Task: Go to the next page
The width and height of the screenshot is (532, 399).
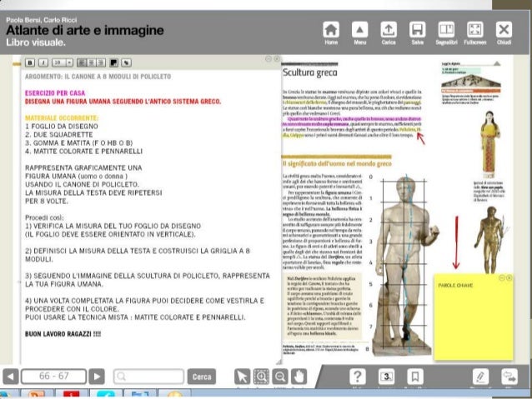Action: pos(97,377)
